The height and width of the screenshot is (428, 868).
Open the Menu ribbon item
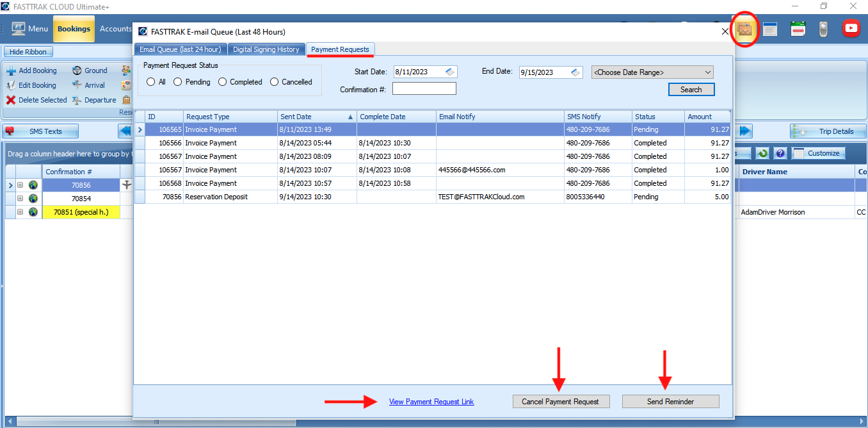[30, 29]
